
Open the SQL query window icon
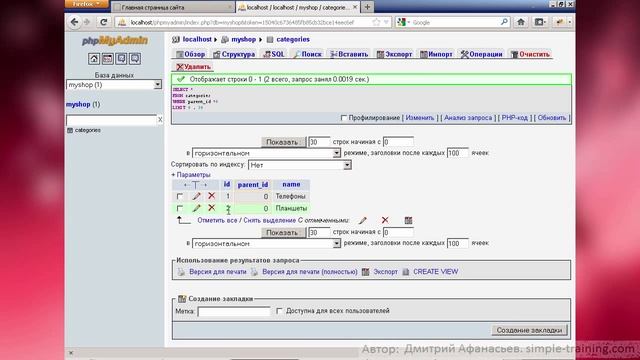107,59
